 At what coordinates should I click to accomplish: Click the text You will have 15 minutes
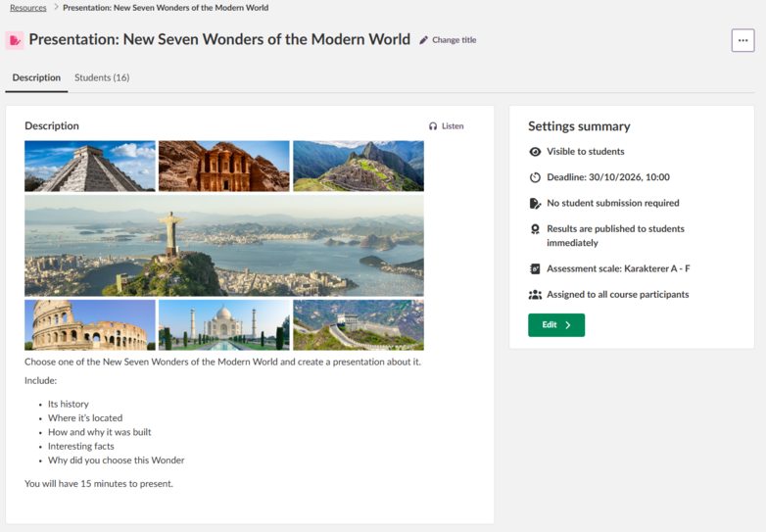[x=99, y=484]
